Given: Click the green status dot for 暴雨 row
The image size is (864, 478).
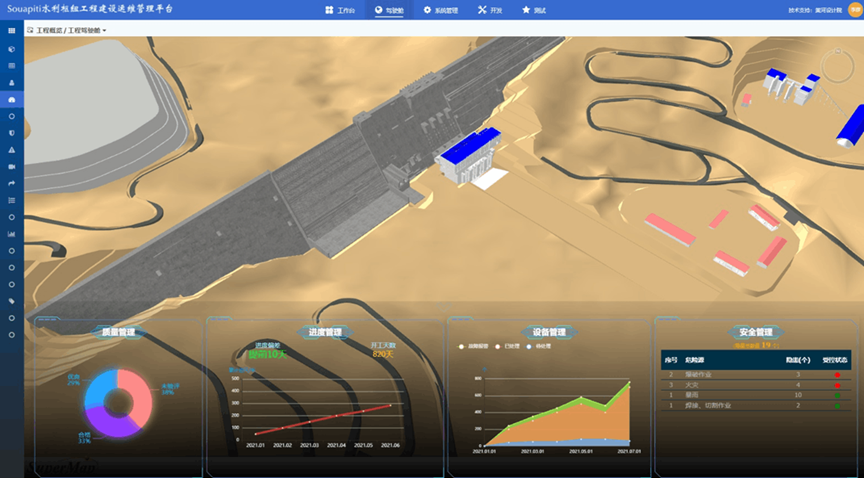Looking at the screenshot, I should point(837,395).
